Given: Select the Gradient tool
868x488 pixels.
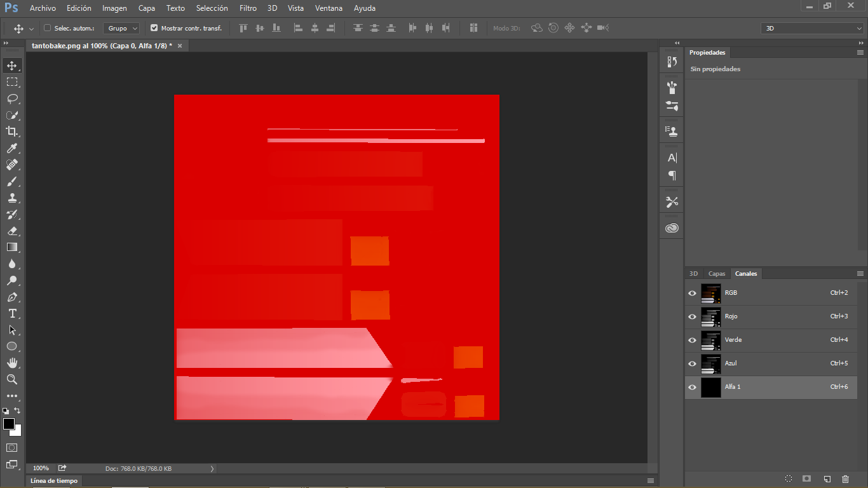Looking at the screenshot, I should [x=12, y=247].
